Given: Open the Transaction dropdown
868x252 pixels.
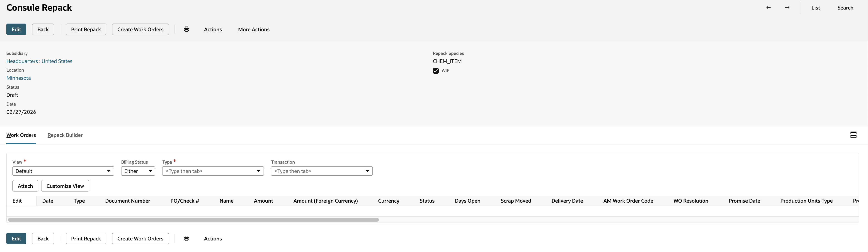Looking at the screenshot, I should tap(367, 171).
